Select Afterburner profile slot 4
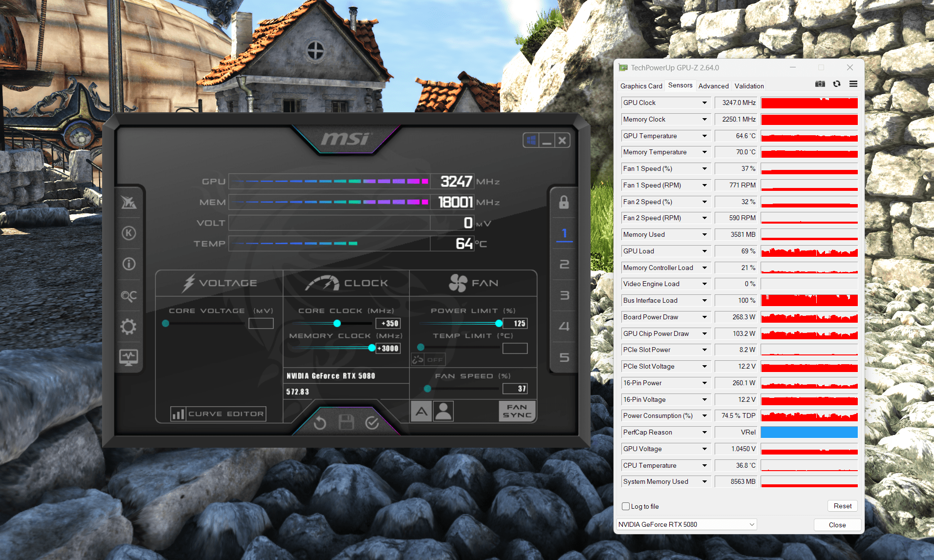Viewport: 934px width, 560px height. coord(564,326)
